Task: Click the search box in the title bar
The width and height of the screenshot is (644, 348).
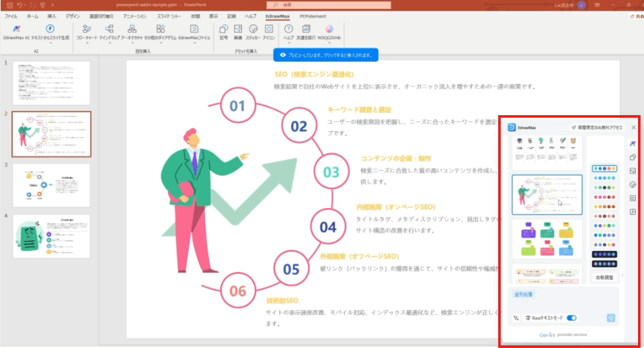Action: (x=329, y=5)
